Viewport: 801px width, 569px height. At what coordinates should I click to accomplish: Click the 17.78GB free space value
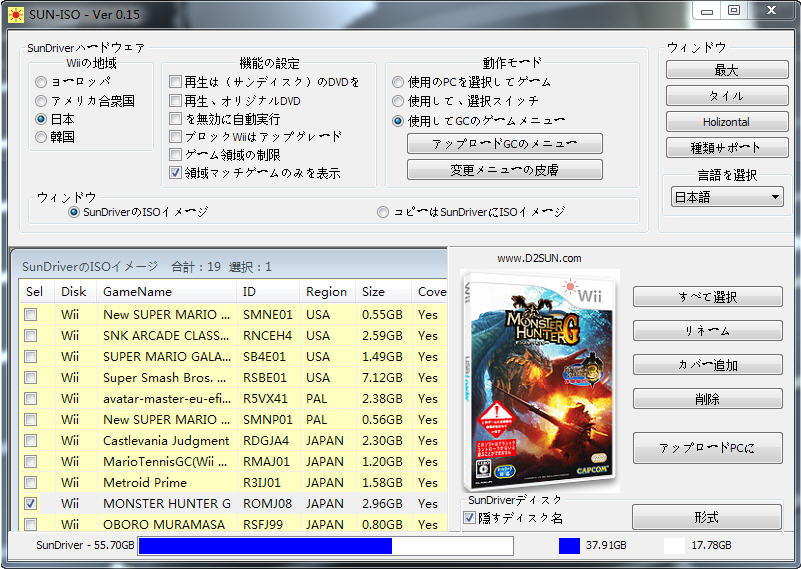coord(711,546)
